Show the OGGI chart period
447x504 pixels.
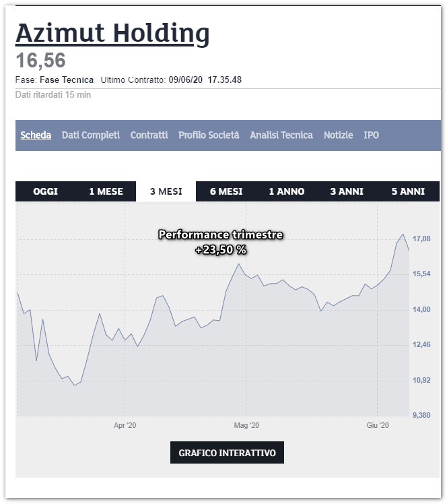45,191
